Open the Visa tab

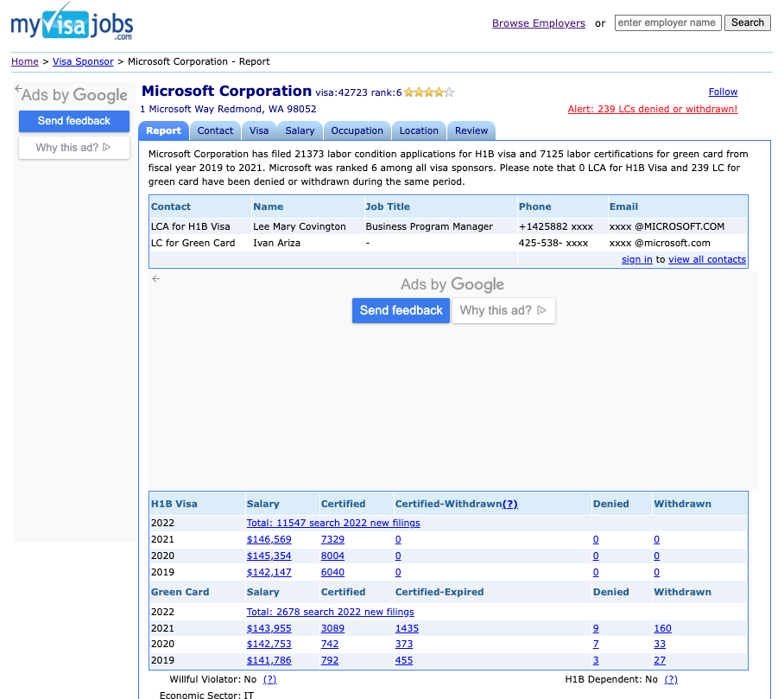[x=259, y=130]
